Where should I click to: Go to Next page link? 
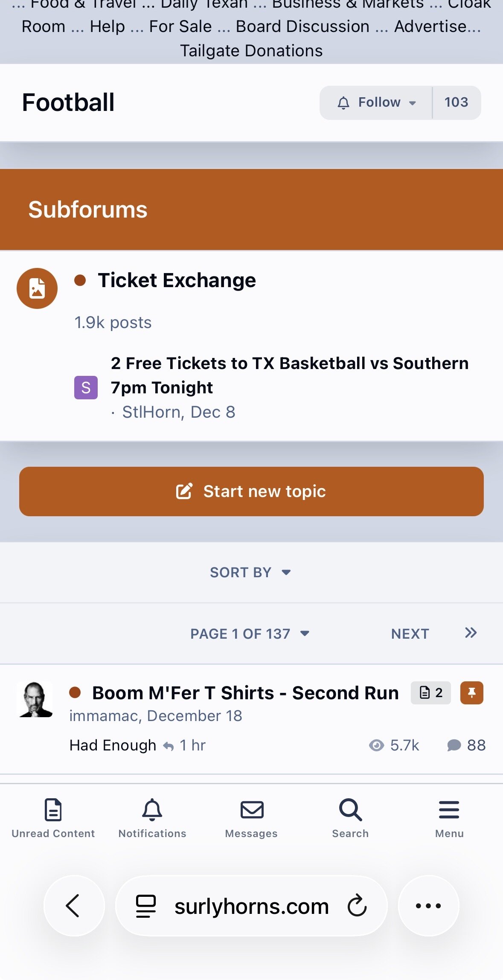point(410,634)
